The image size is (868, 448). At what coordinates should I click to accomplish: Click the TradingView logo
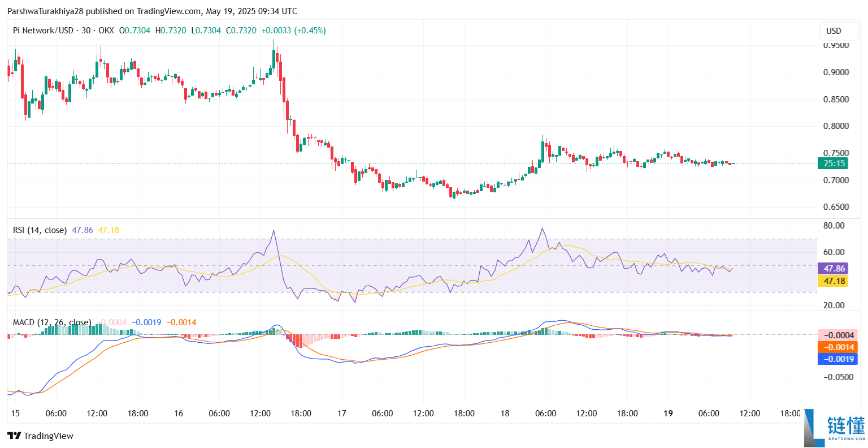[x=41, y=436]
